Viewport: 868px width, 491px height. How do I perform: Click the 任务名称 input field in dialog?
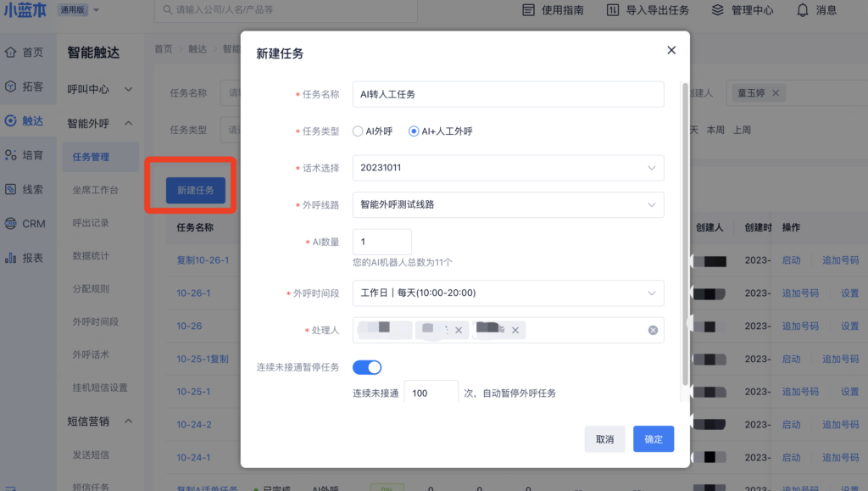[508, 94]
